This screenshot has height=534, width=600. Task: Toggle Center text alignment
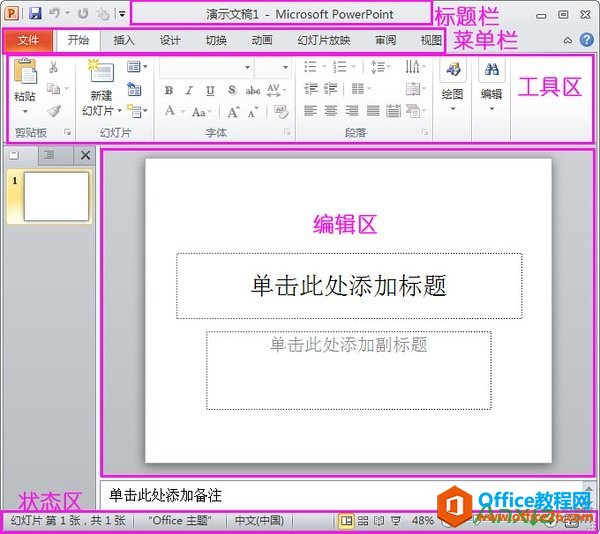(x=331, y=111)
